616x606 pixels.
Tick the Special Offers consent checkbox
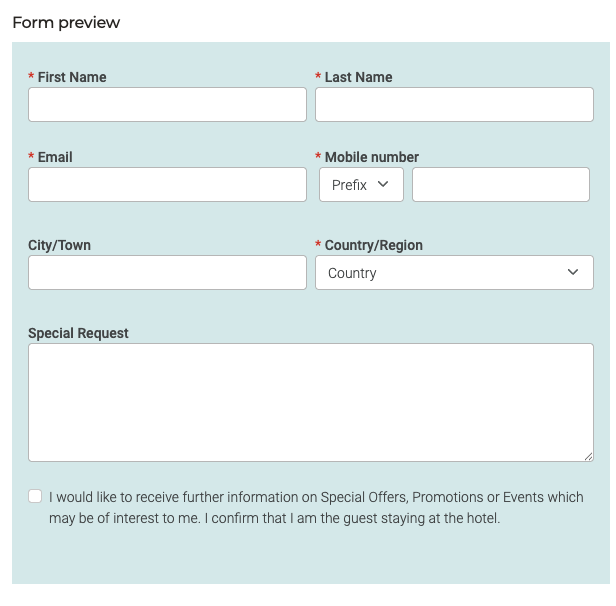(x=36, y=496)
